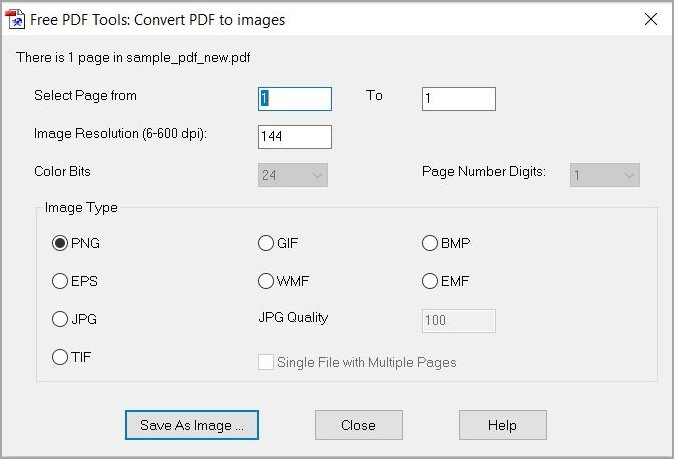Image resolution: width=674 pixels, height=459 pixels.
Task: Close the dialog with the X button
Action: (651, 18)
